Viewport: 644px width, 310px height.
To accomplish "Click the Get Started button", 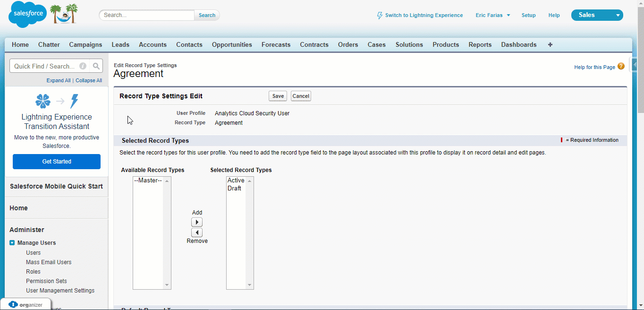I will coord(57,162).
